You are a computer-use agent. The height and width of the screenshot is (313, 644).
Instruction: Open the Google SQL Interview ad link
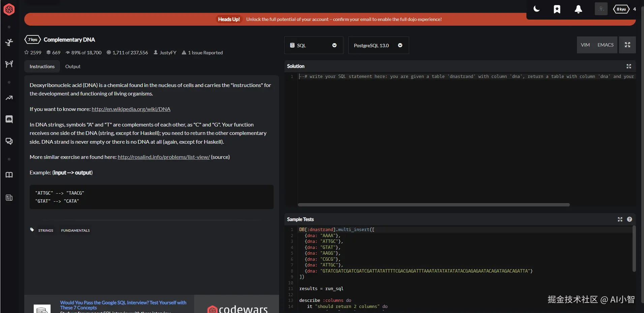[x=123, y=305]
